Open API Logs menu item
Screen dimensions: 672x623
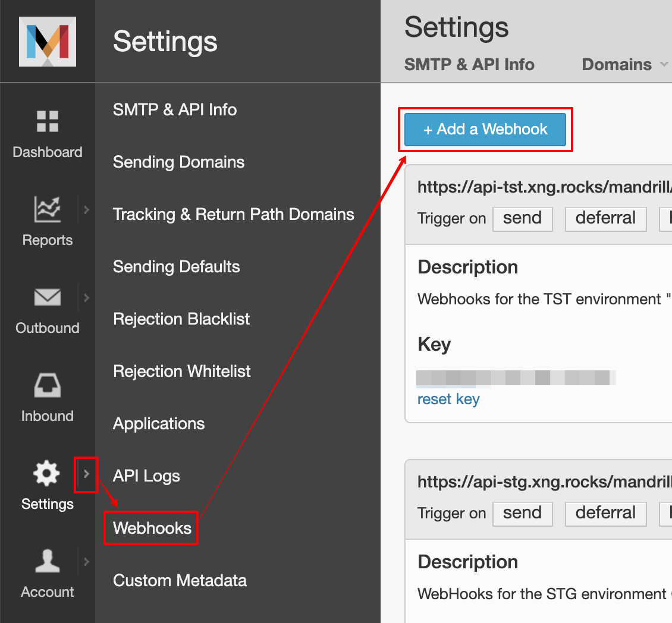coord(146,476)
